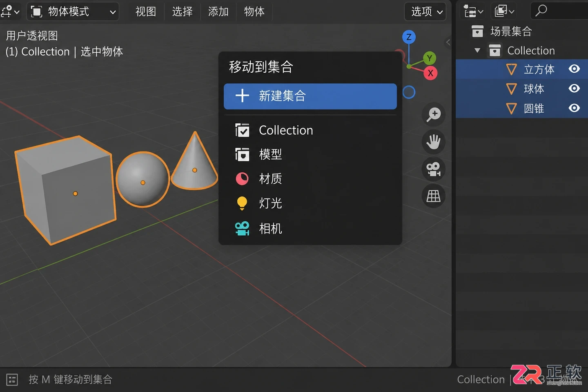
Task: Select 场景集合 in the outliner
Action: tap(511, 31)
